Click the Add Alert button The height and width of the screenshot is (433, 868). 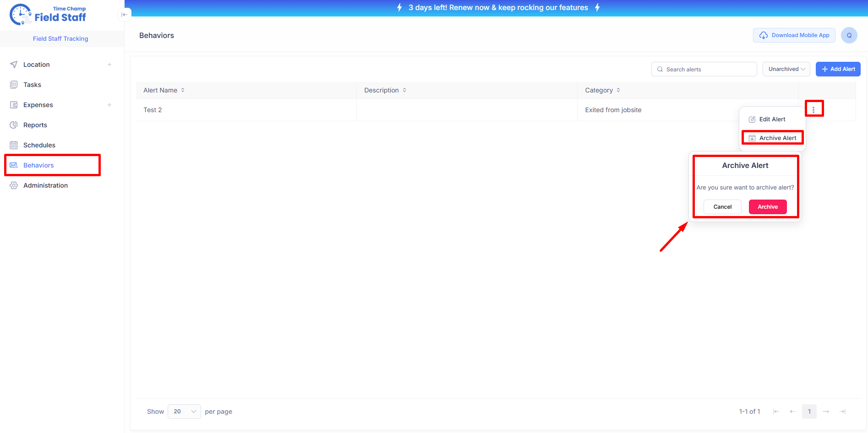(x=838, y=69)
